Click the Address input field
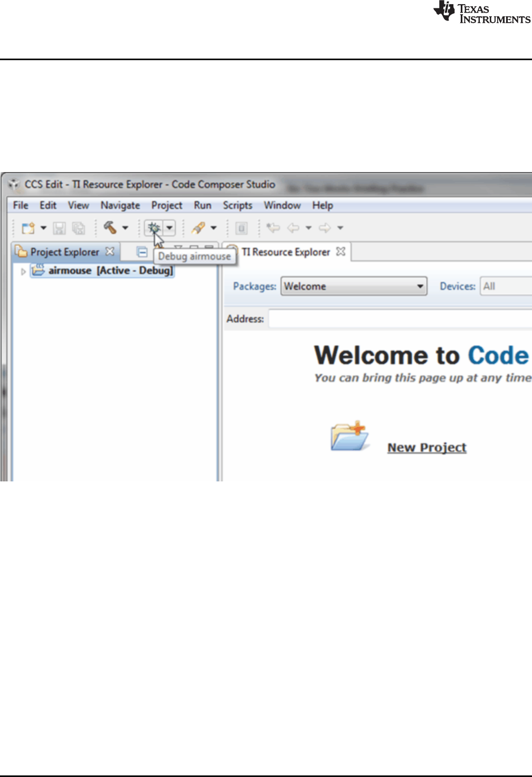This screenshot has height=777, width=532. click(x=400, y=319)
